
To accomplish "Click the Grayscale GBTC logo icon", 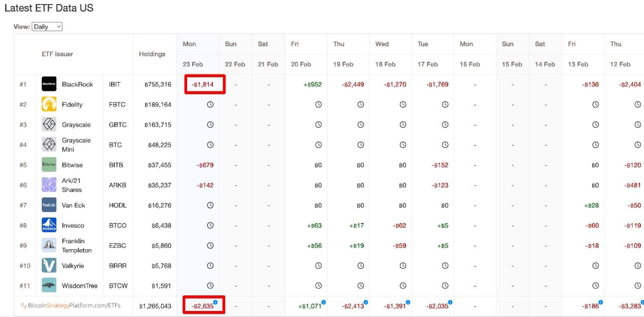I will [49, 125].
